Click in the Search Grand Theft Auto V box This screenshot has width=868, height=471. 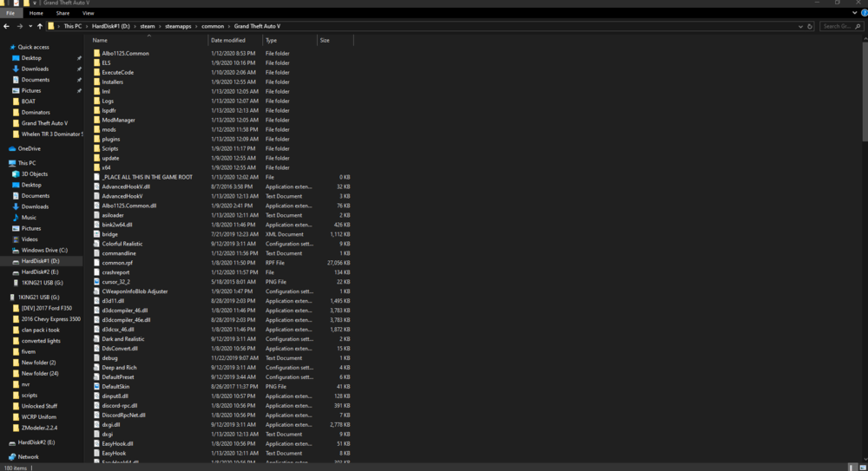click(840, 26)
